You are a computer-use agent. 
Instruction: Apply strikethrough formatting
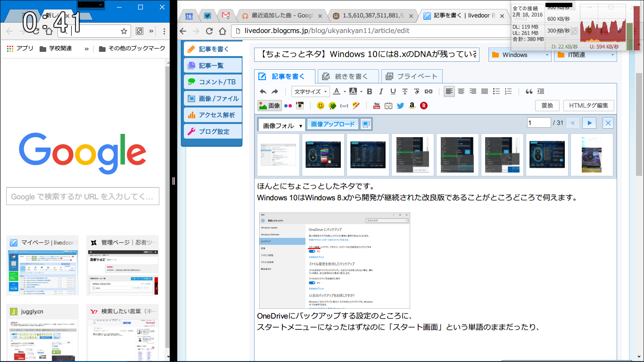[405, 91]
